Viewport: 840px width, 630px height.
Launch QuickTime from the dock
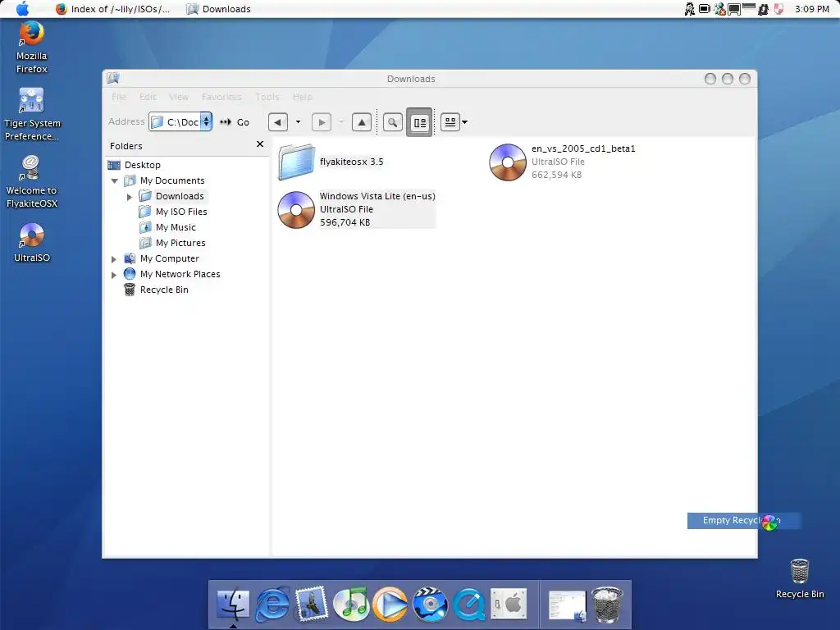click(x=469, y=605)
